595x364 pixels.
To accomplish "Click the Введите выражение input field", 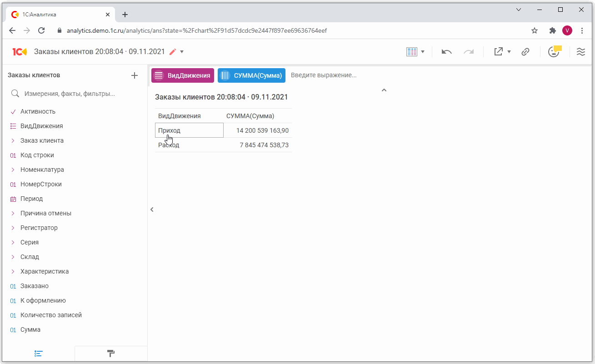I will [x=324, y=75].
